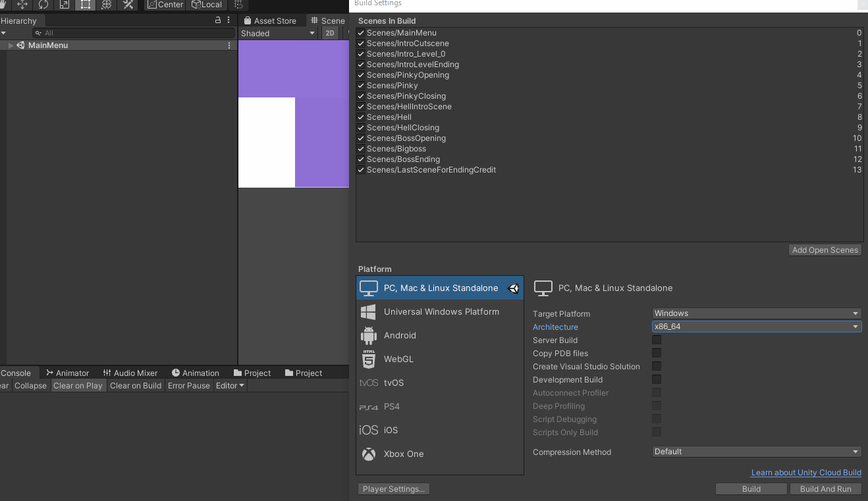Enable Create Visual Studio Solution checkbox
The height and width of the screenshot is (501, 868).
(x=657, y=366)
